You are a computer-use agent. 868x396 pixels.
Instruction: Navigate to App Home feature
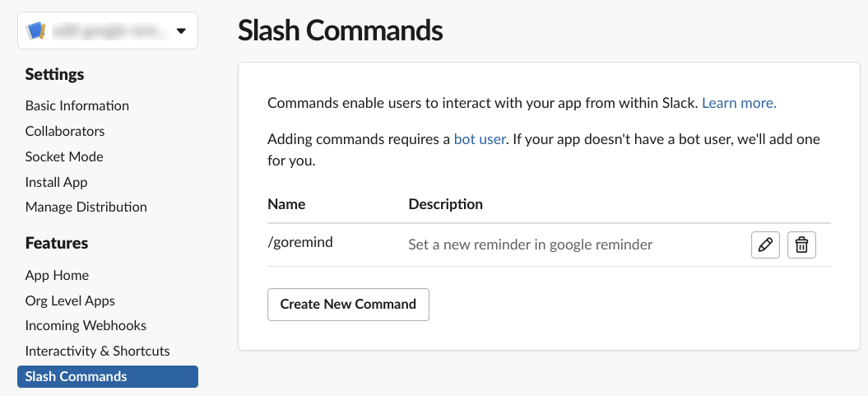coord(57,275)
